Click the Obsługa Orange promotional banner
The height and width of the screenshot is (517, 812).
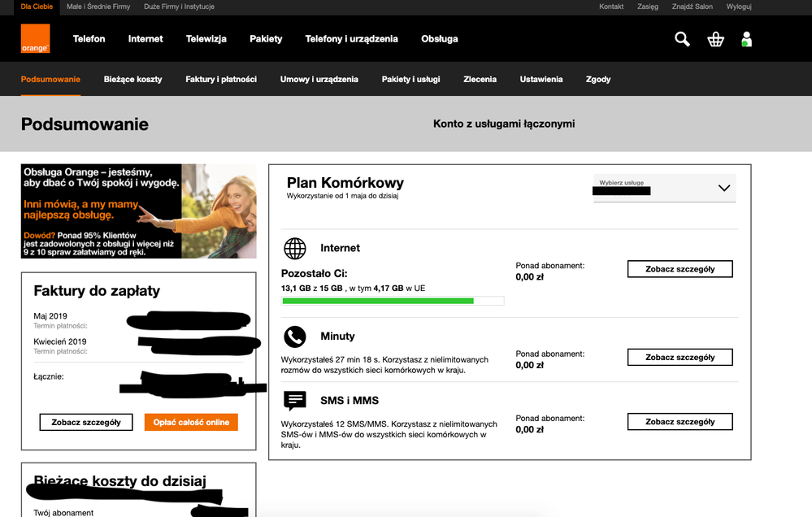[138, 211]
